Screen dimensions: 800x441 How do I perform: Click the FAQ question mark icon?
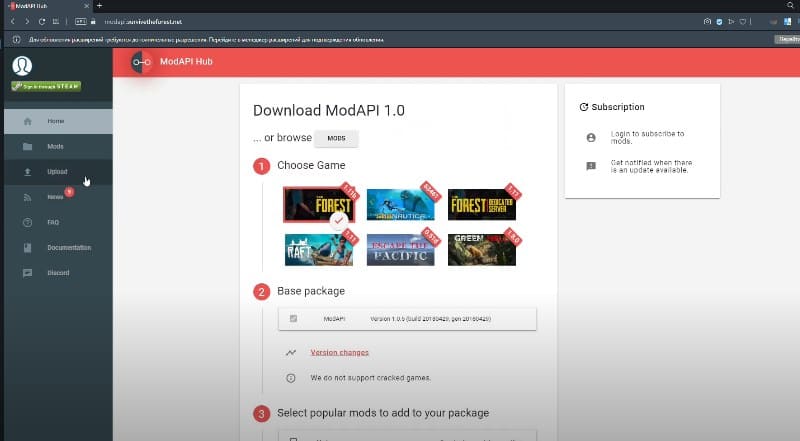click(28, 223)
